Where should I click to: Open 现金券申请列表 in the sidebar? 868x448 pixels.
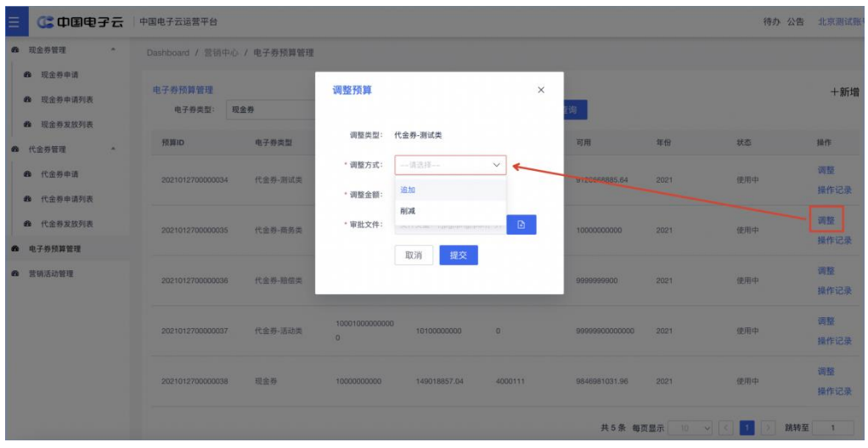pyautogui.click(x=67, y=99)
